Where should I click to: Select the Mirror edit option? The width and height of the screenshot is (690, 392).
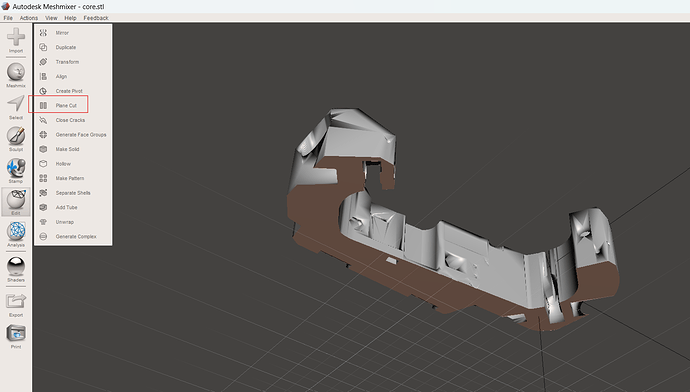[62, 33]
